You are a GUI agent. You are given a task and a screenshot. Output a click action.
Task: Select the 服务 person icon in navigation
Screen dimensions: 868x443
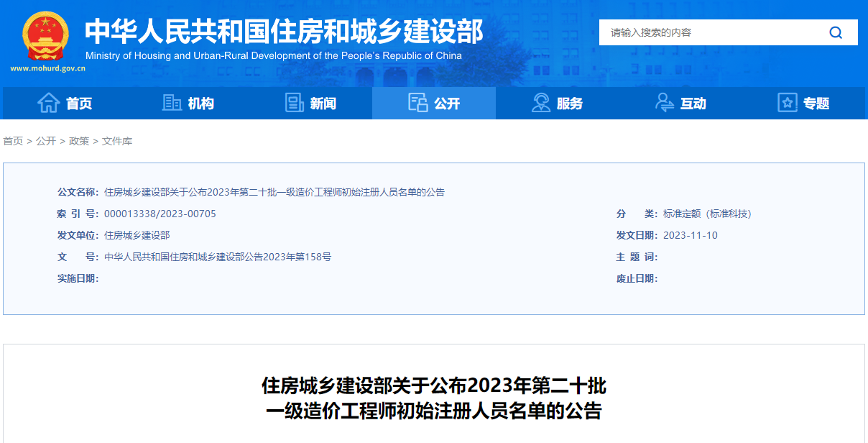point(540,102)
